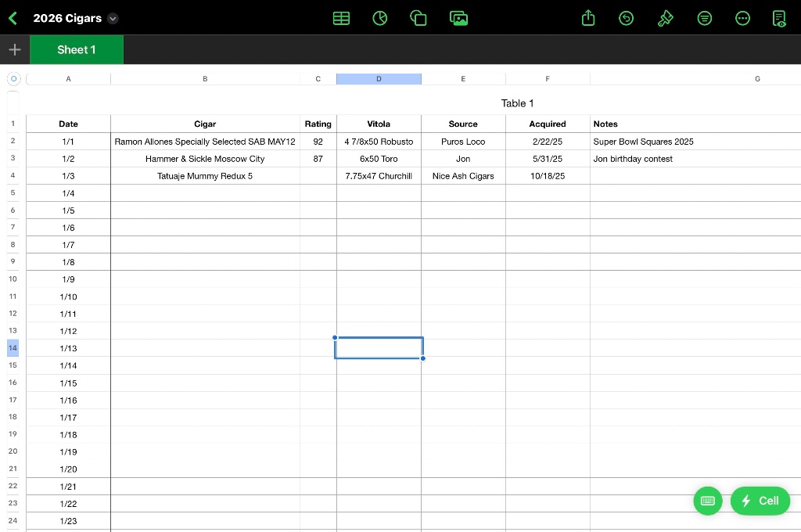This screenshot has height=532, width=801.
Task: Switch to the Sheet 1 tab
Action: click(x=77, y=49)
